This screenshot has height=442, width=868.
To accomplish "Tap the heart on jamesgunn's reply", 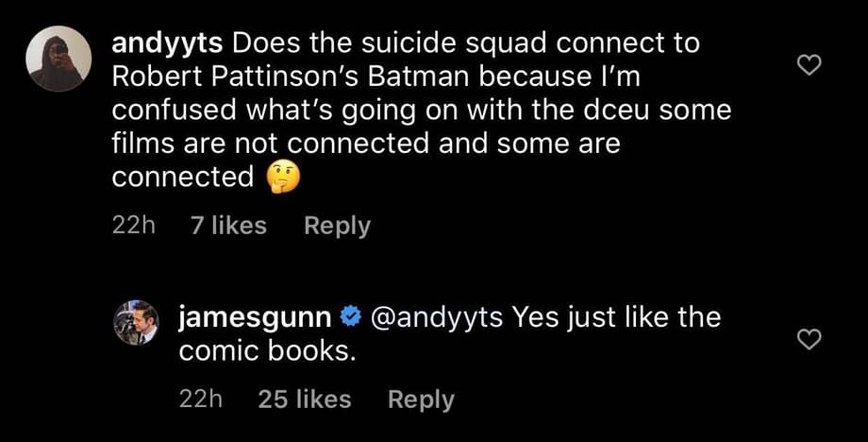I will 810,340.
